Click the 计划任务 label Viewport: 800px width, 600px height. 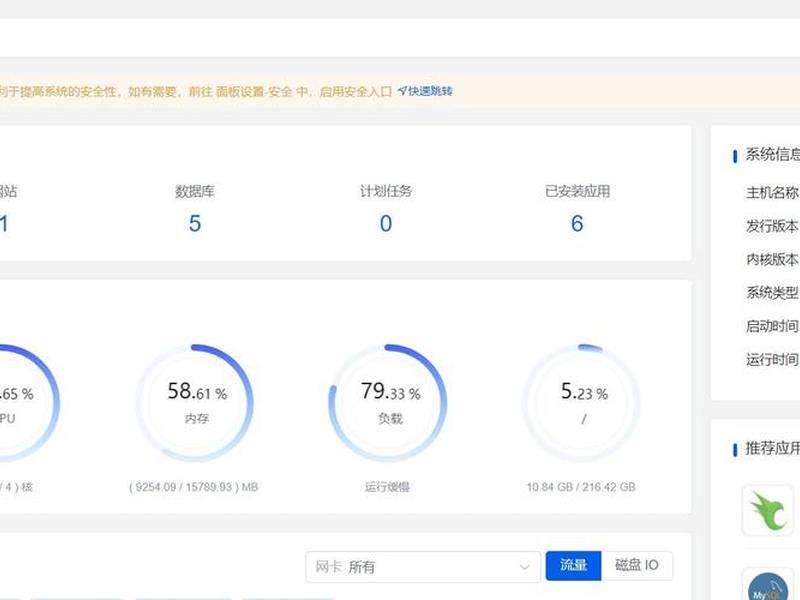pyautogui.click(x=386, y=191)
